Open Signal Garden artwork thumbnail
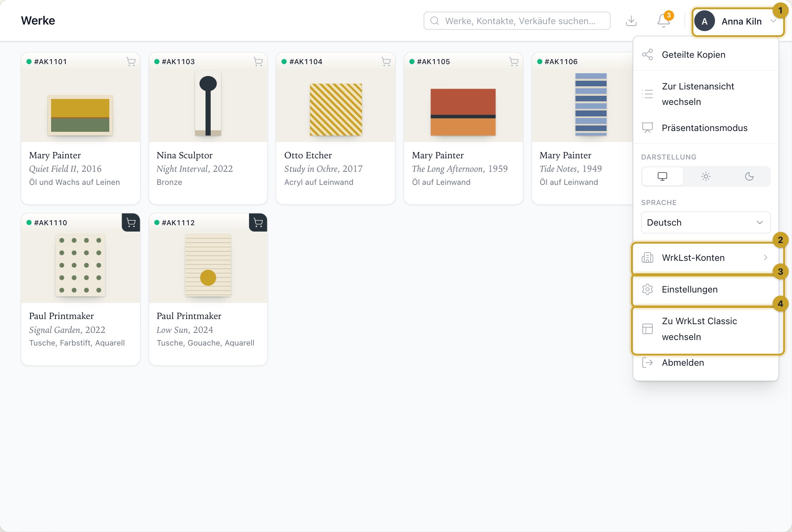This screenshot has width=792, height=532. [80, 265]
